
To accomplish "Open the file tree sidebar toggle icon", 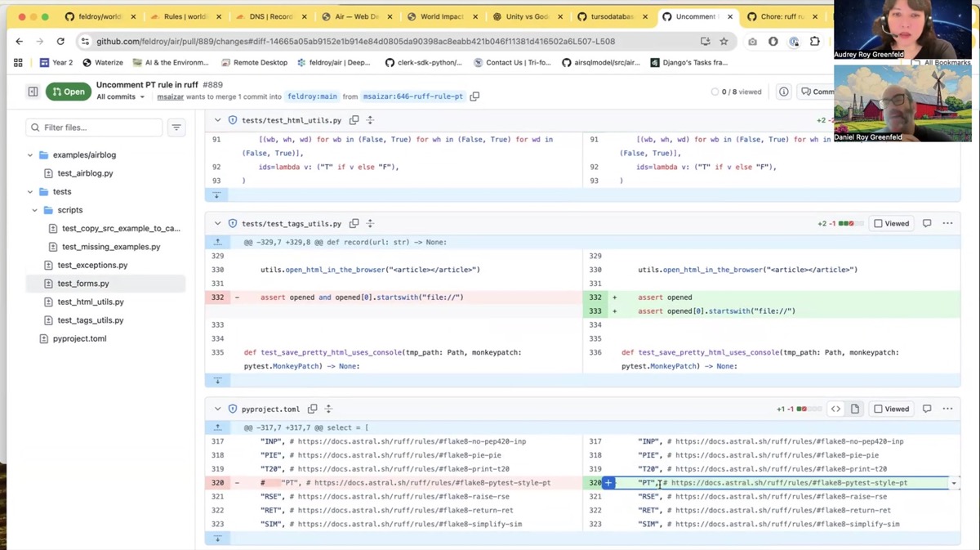I will point(32,91).
